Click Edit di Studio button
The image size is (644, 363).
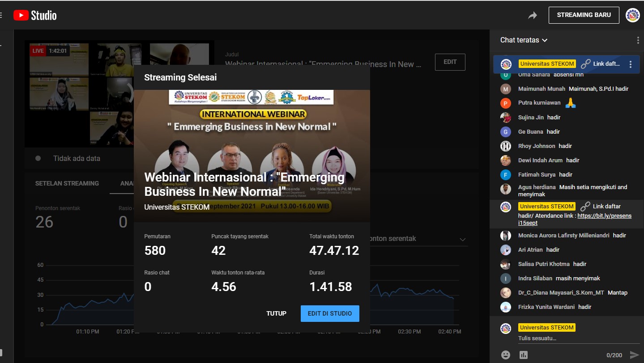tap(330, 313)
